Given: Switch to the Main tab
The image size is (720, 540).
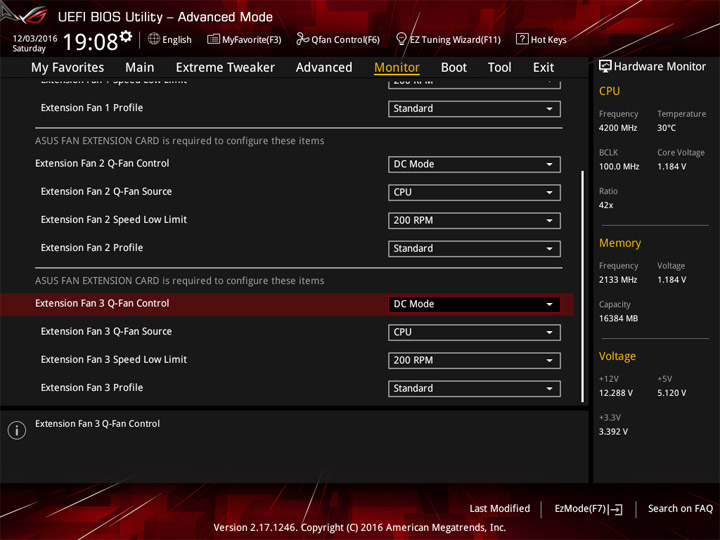Looking at the screenshot, I should (x=140, y=68).
